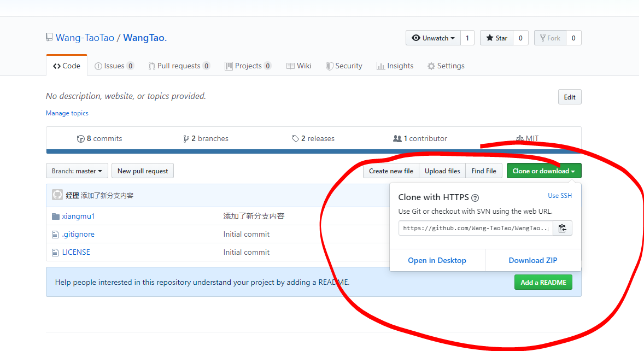Click the fork count 0
Viewport: 644px width, 351px height.
[573, 38]
